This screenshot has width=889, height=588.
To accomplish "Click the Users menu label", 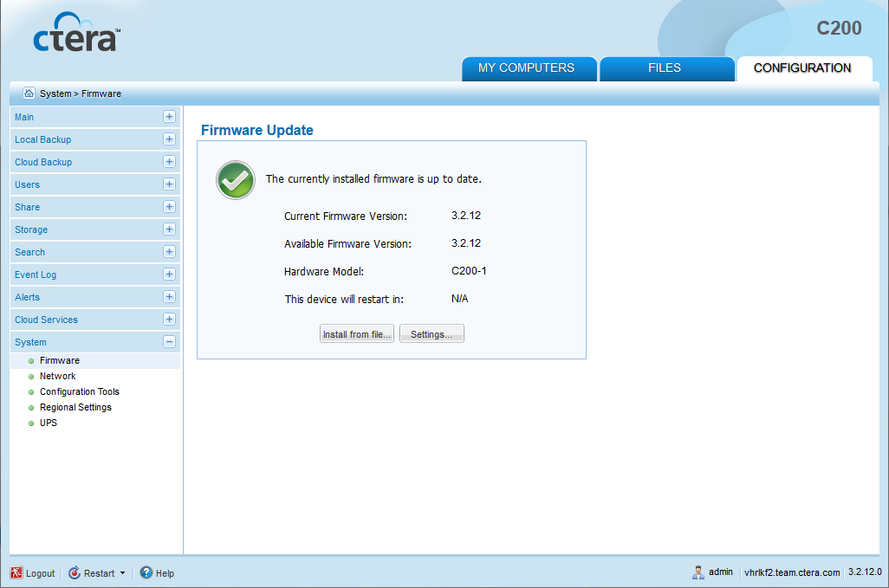I will [x=27, y=184].
